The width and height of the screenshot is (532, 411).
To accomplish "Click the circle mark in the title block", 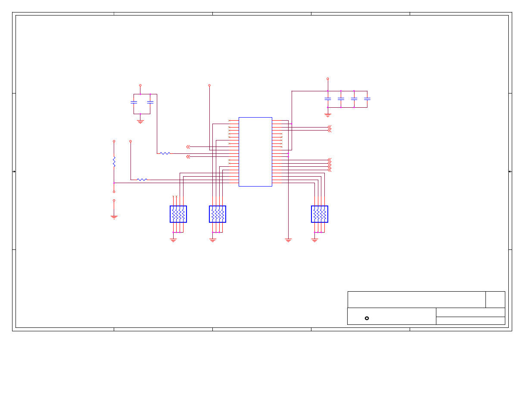I will click(x=367, y=318).
